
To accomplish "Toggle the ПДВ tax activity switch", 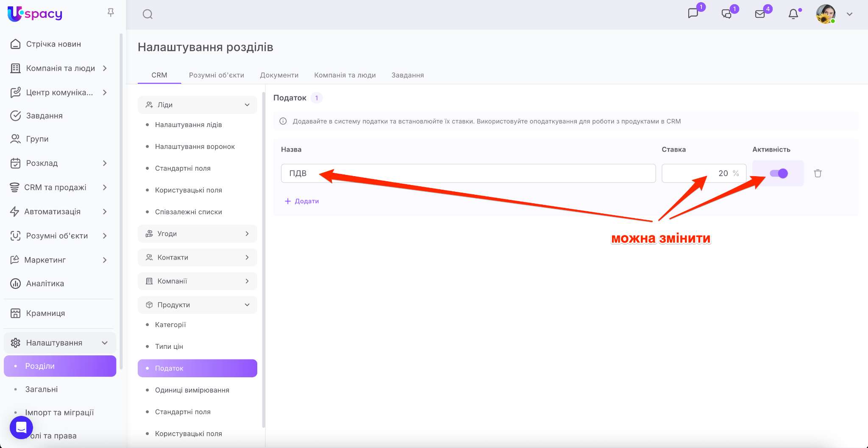I will point(779,173).
